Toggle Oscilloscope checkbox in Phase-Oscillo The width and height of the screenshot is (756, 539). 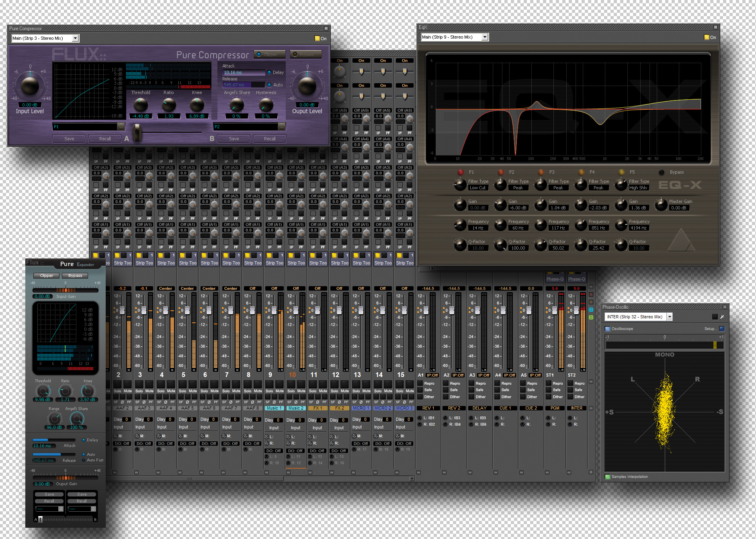click(x=608, y=329)
